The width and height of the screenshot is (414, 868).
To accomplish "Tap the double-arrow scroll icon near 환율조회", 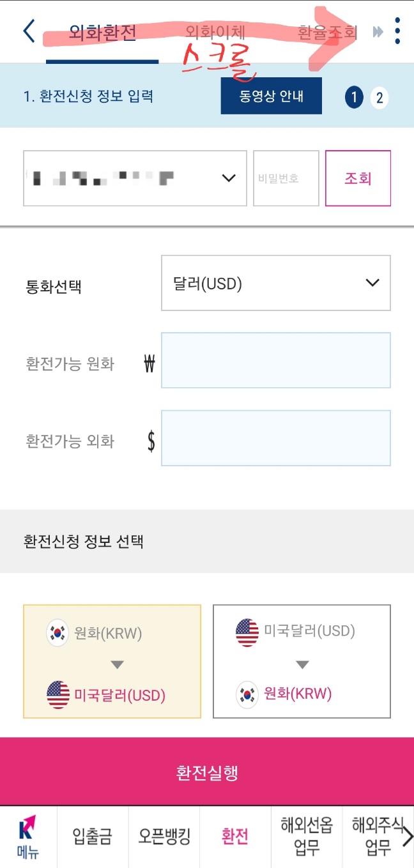I will point(377,30).
